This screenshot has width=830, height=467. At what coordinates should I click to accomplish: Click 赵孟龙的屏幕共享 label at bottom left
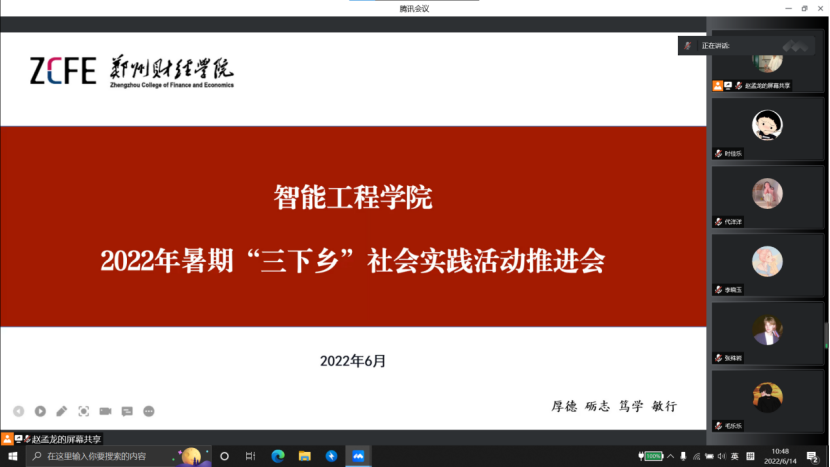(66, 439)
